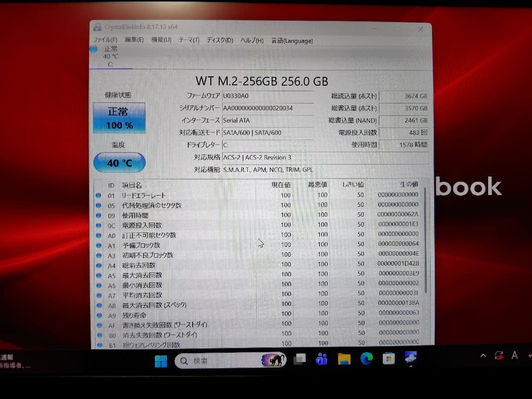Select the 予備ブロック数 row
The image size is (532, 399).
click(259, 245)
